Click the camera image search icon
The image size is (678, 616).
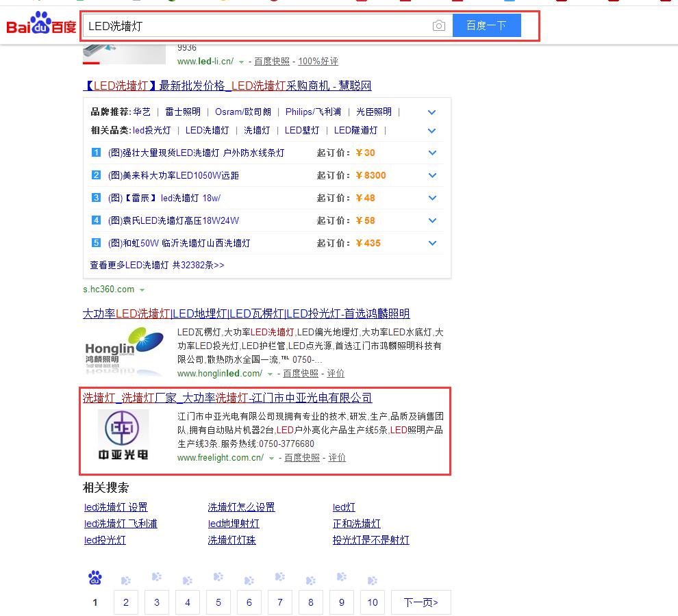point(439,26)
